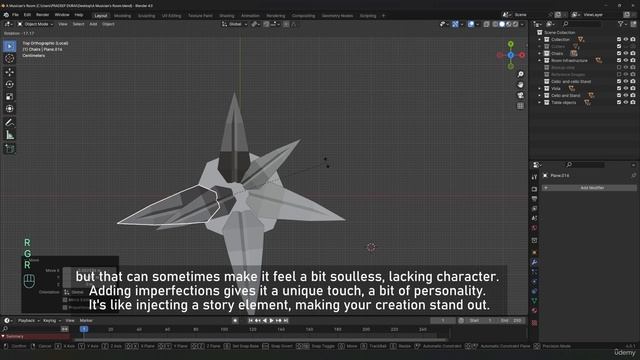Screen dimensions: 640x360
Task: Open the Object Data properties tab
Action: 534,301
